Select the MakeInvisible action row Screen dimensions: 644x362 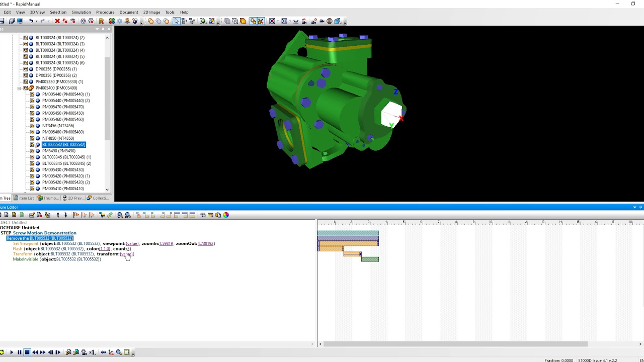(x=57, y=259)
